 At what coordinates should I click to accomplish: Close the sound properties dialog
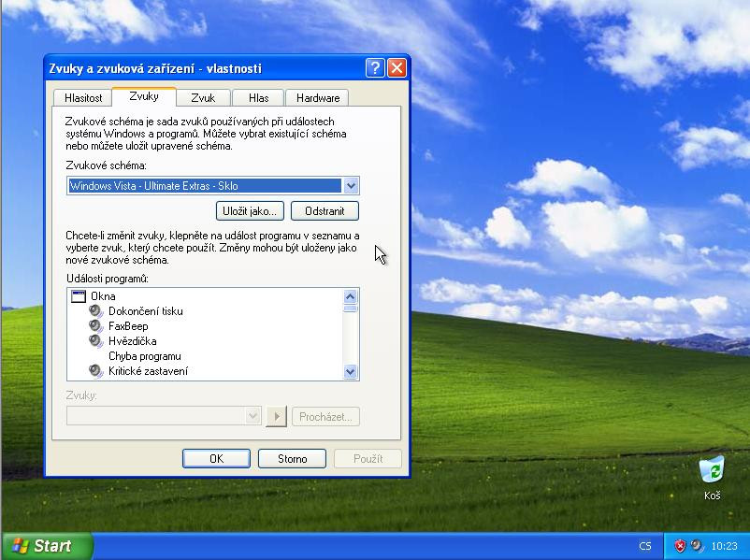point(397,68)
